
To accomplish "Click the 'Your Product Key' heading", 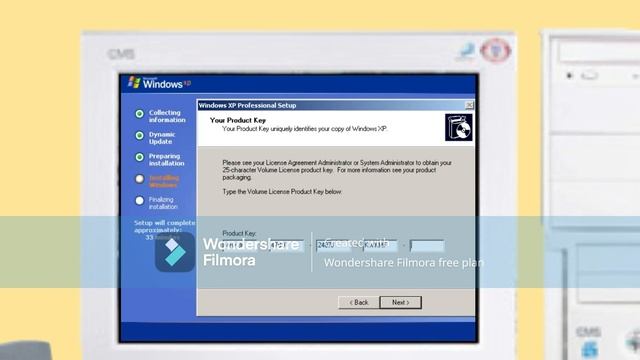I will pyautogui.click(x=238, y=120).
